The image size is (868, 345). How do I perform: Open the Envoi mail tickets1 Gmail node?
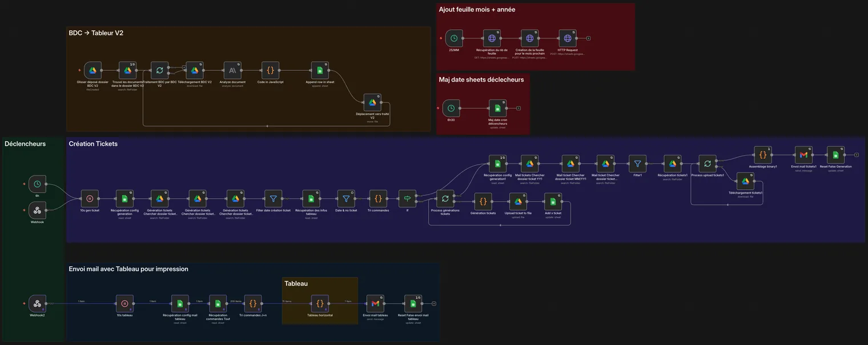pos(803,155)
